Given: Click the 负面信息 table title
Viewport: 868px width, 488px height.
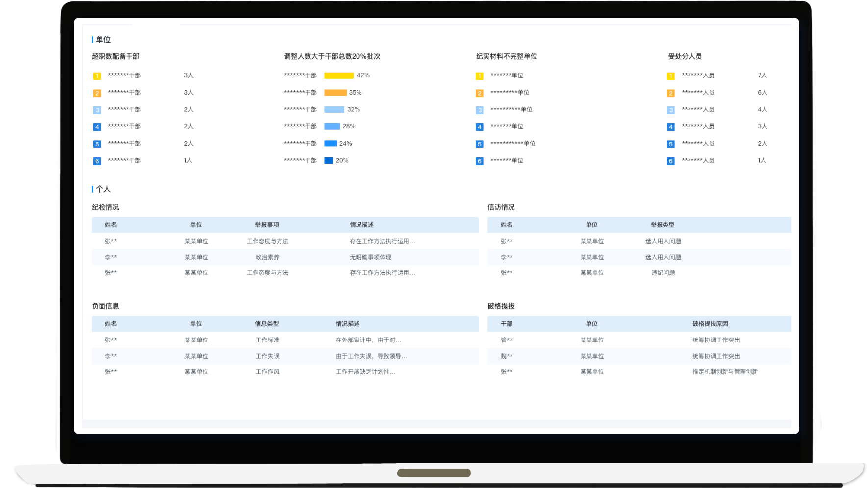Looking at the screenshot, I should tap(105, 306).
